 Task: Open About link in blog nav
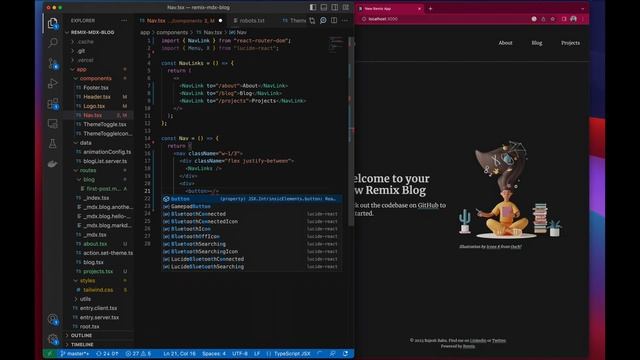505,43
